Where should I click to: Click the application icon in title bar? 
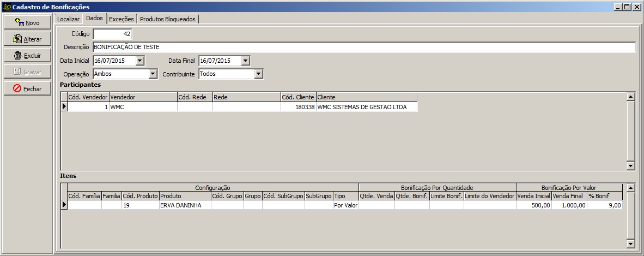pyautogui.click(x=6, y=7)
